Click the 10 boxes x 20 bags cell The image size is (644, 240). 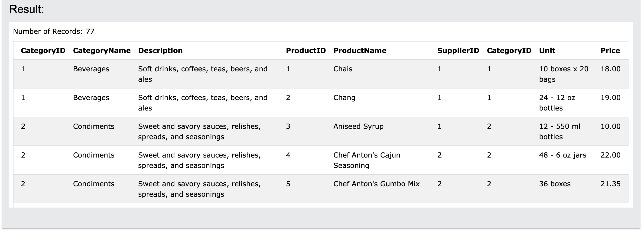(x=563, y=74)
